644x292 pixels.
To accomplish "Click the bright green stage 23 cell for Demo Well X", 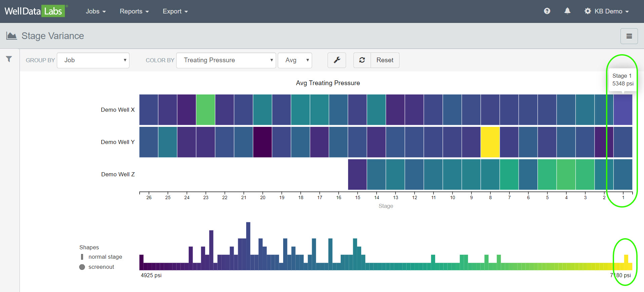I will pos(205,110).
